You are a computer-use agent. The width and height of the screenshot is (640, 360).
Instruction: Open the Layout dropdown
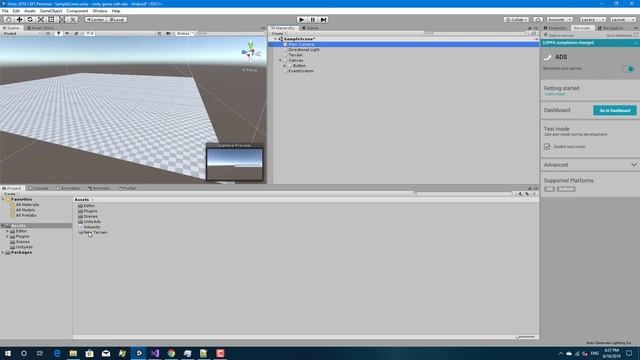point(623,19)
